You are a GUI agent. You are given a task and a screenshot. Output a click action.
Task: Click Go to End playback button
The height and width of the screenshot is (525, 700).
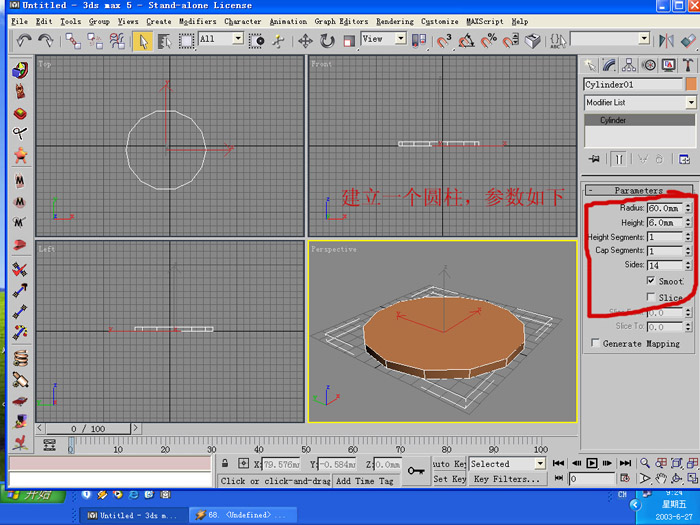click(x=625, y=463)
